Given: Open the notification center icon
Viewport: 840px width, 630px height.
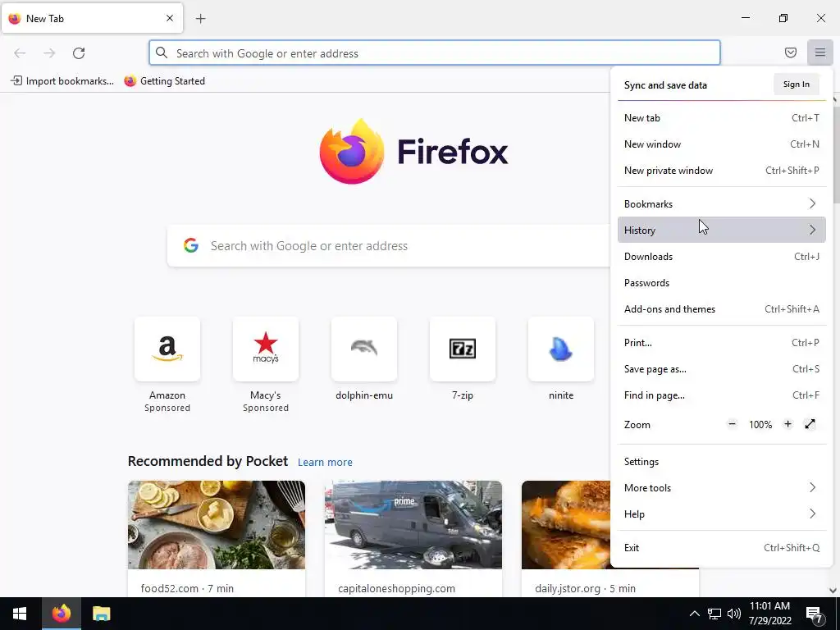Looking at the screenshot, I should 815,614.
